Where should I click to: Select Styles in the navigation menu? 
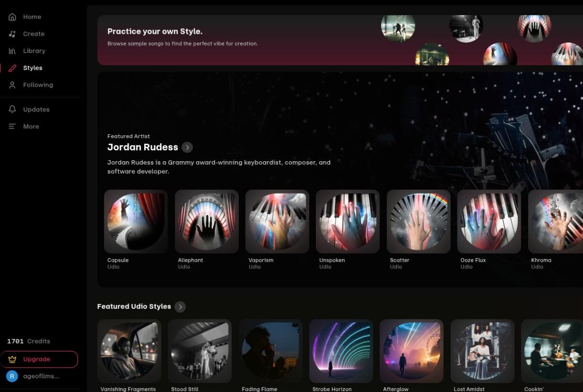point(33,68)
